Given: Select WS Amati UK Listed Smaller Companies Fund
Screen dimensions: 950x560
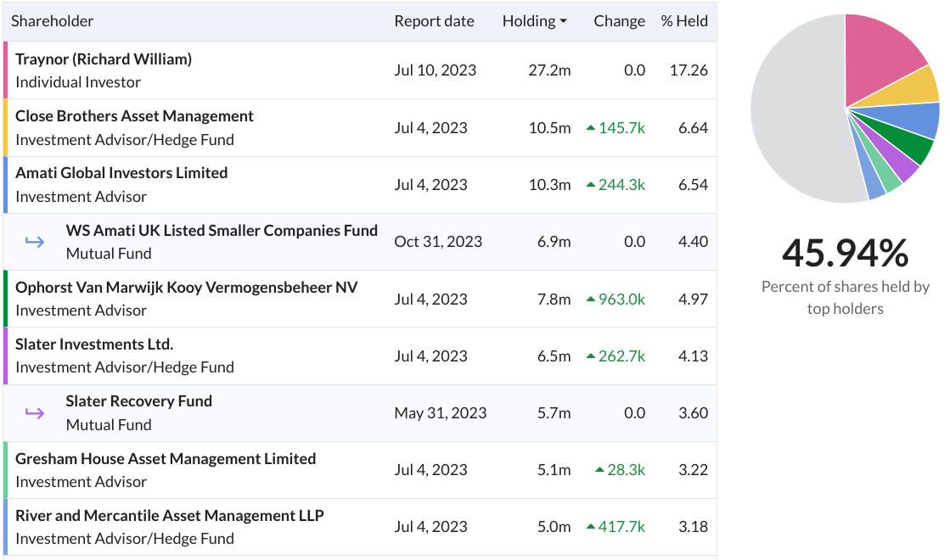Looking at the screenshot, I should click(x=222, y=231).
